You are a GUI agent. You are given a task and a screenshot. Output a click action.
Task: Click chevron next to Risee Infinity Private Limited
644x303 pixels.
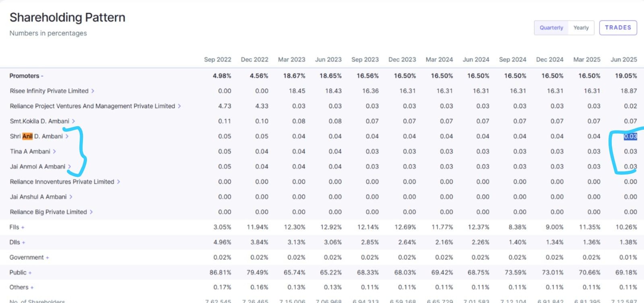pyautogui.click(x=93, y=91)
